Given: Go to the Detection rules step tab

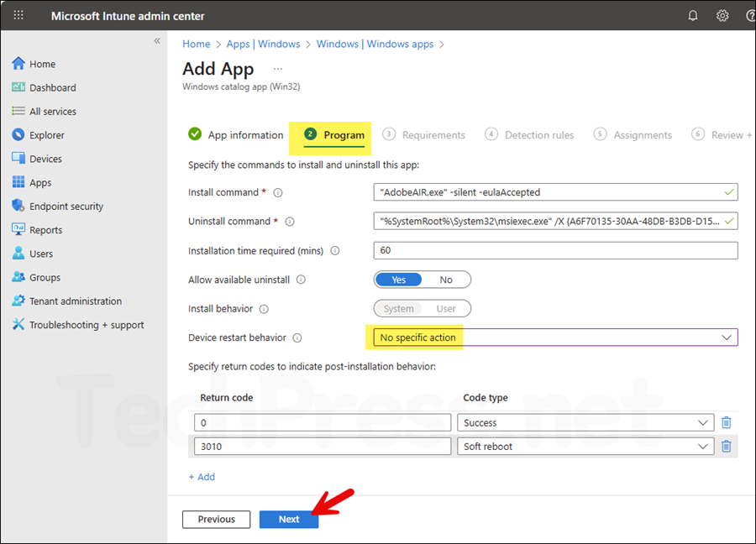Looking at the screenshot, I should tap(529, 135).
